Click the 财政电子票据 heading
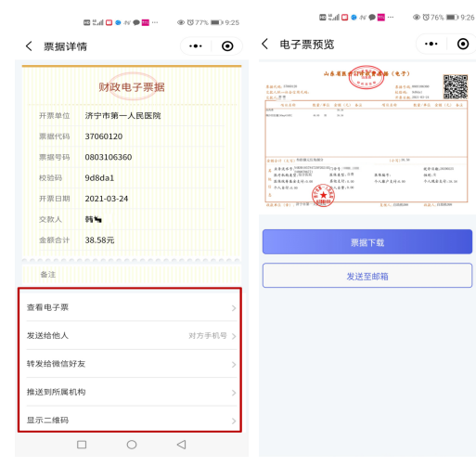This screenshot has width=476, height=466. pos(132,87)
